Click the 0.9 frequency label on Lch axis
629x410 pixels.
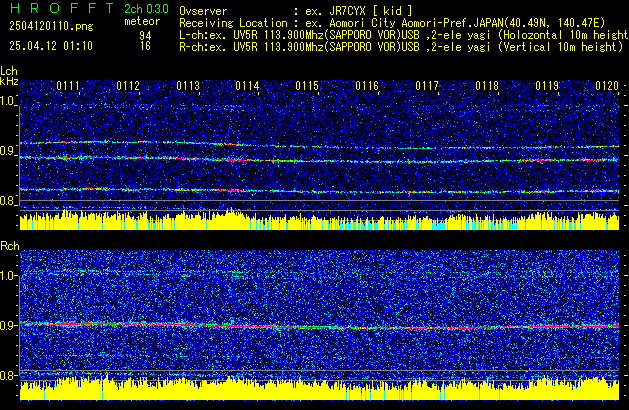pyautogui.click(x=7, y=151)
